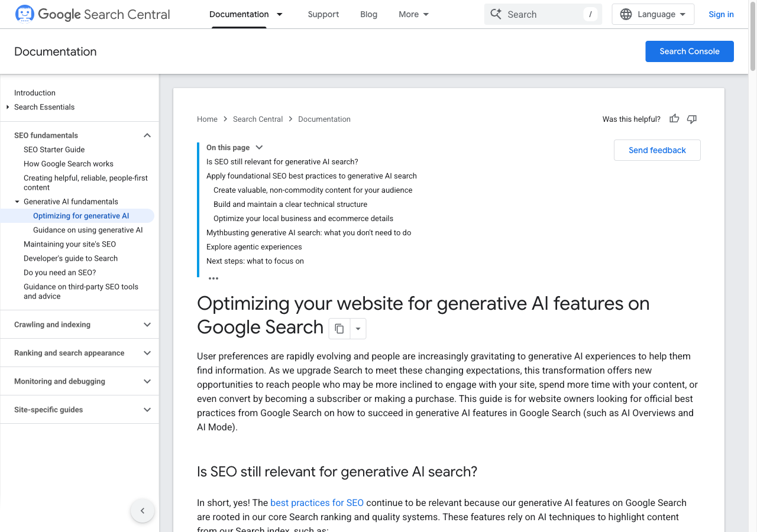757x532 pixels.
Task: Jump to Optimize local business and ecommerce details
Action: [x=303, y=218]
